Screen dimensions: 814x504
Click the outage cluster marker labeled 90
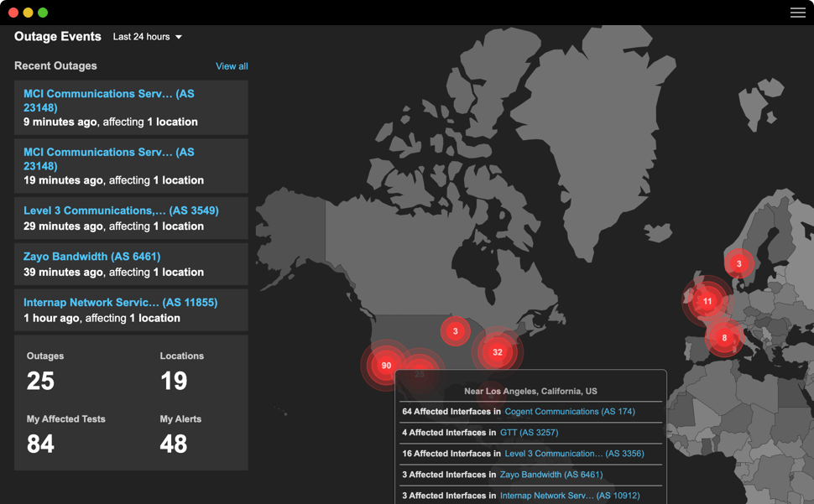click(x=386, y=366)
